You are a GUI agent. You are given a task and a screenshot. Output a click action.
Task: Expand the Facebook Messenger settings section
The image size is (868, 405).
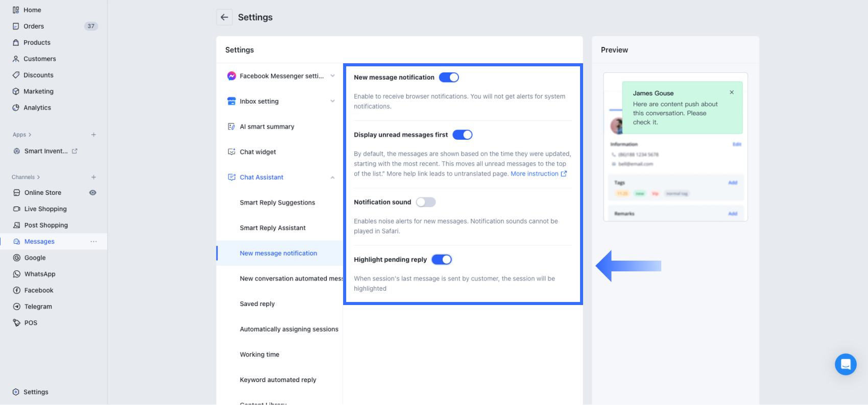[x=332, y=76]
